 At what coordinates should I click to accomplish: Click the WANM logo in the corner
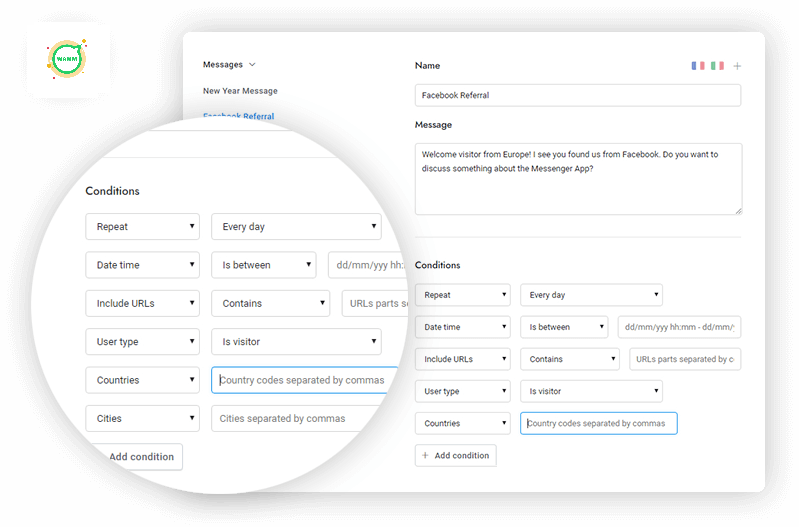tap(68, 59)
